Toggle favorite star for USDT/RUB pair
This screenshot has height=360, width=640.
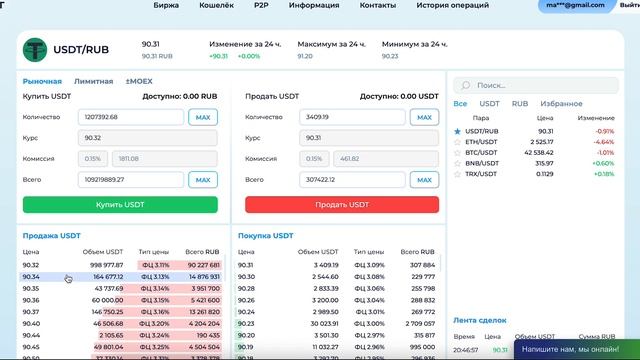[x=457, y=131]
